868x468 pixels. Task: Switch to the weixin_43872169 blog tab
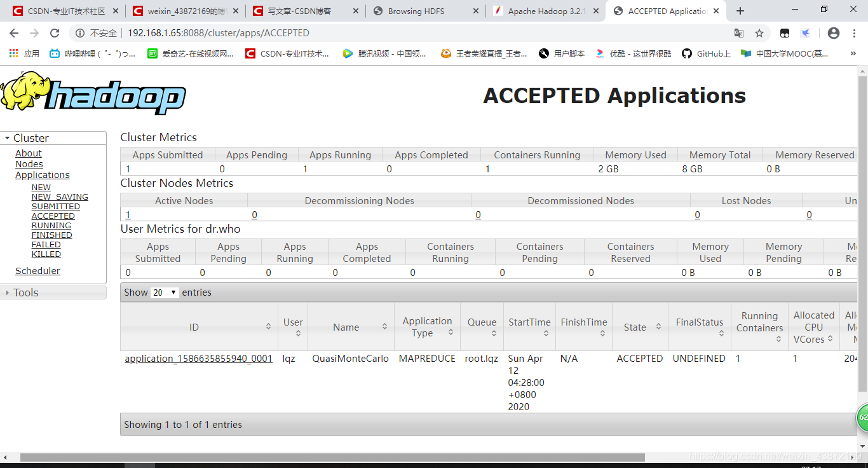click(x=184, y=11)
